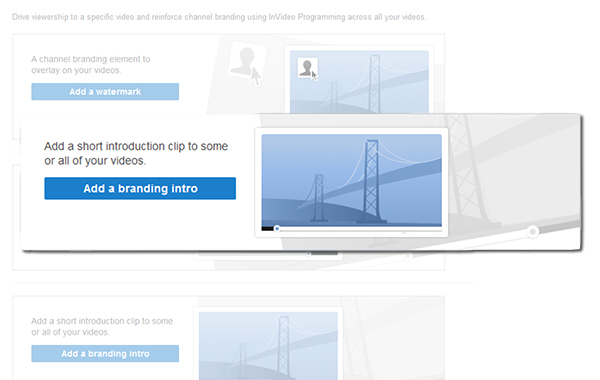
Task: Click the blue progress dot on the intro preview
Action: tap(277, 228)
